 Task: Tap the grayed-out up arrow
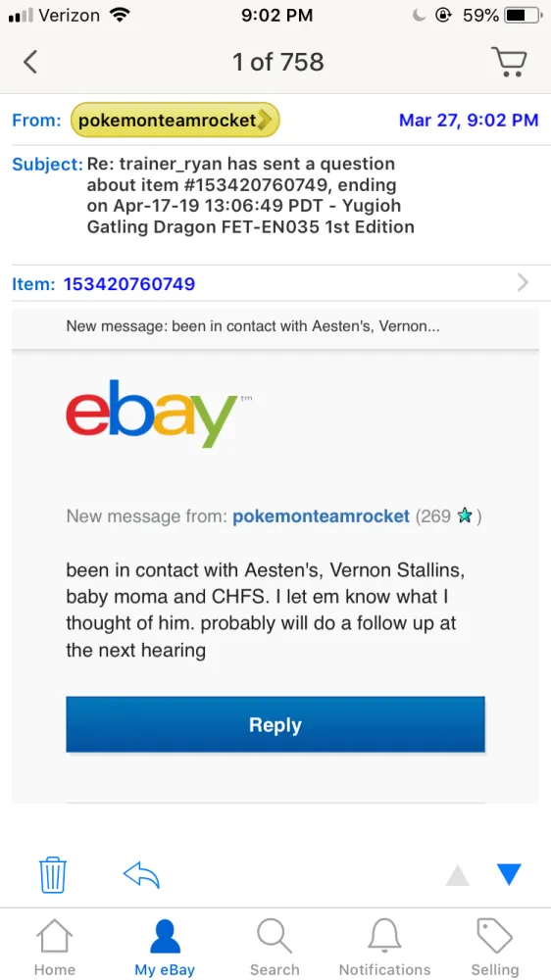(x=458, y=875)
